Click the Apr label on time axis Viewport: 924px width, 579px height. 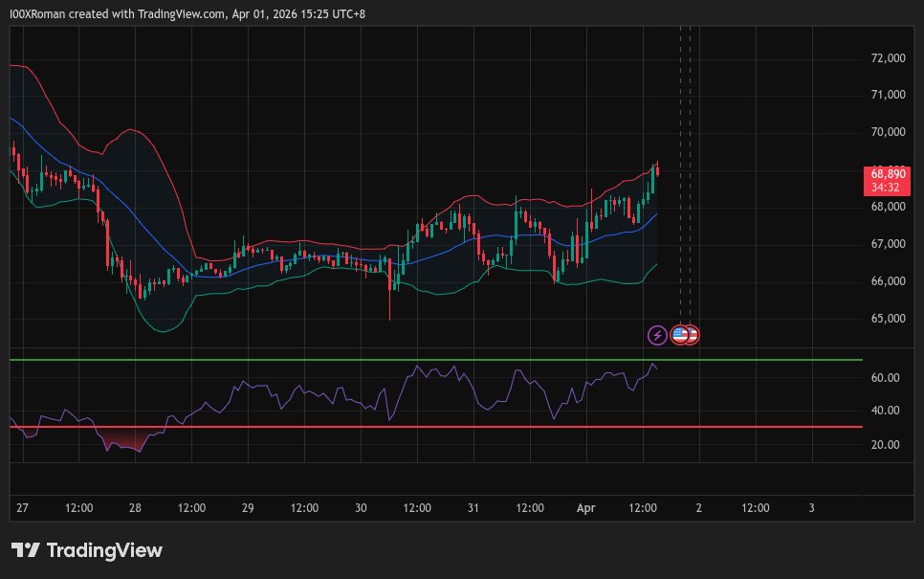585,507
